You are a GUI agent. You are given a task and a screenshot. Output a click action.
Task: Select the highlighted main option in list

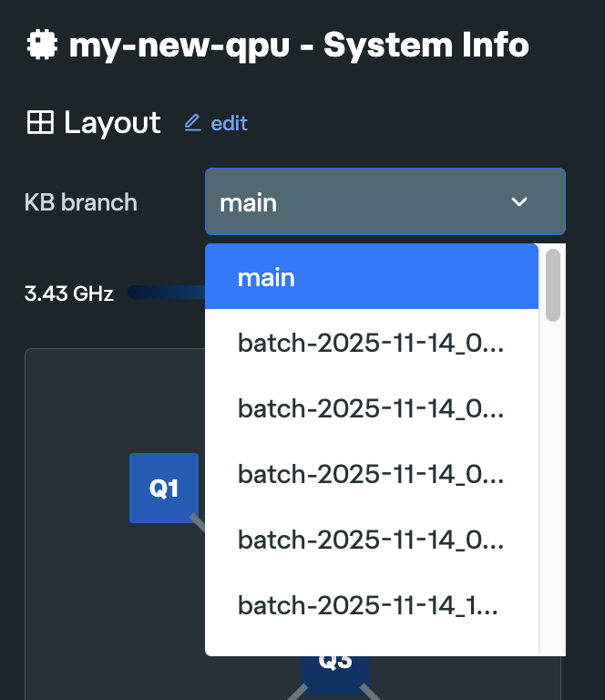tap(372, 276)
